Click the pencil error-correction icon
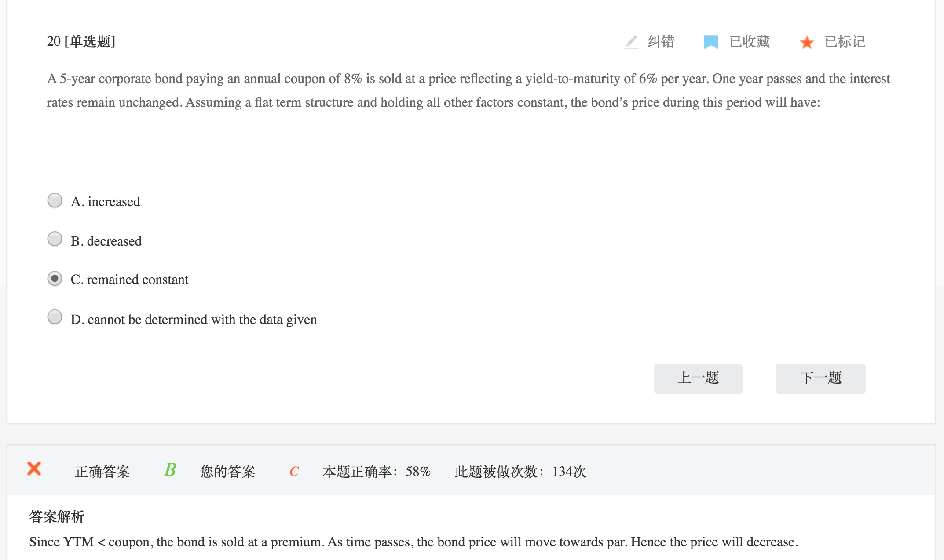 click(x=631, y=42)
